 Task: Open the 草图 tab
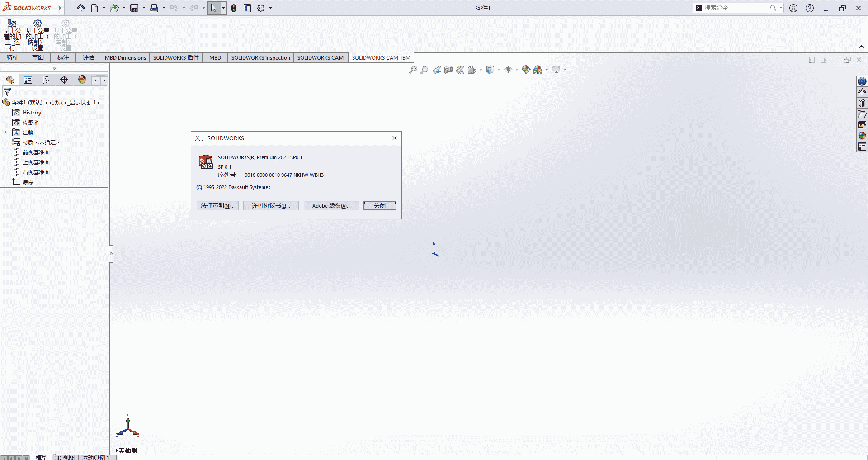38,57
